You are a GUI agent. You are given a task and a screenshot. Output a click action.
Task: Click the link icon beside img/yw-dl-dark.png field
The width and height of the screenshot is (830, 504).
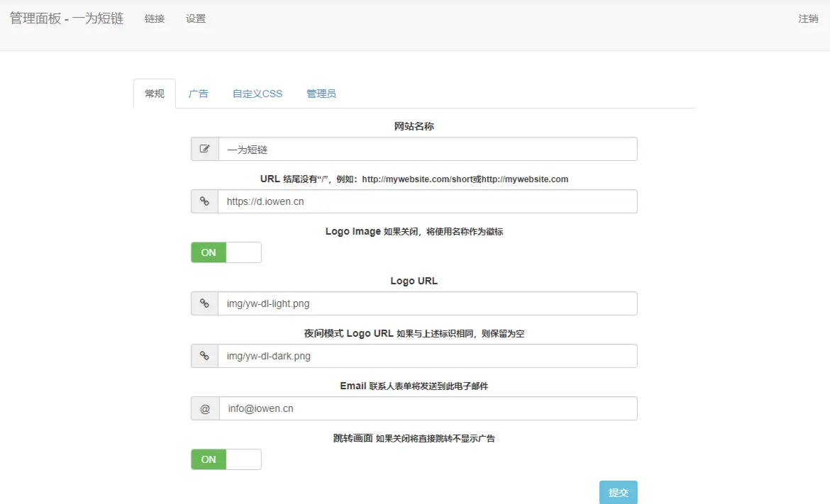click(x=205, y=356)
